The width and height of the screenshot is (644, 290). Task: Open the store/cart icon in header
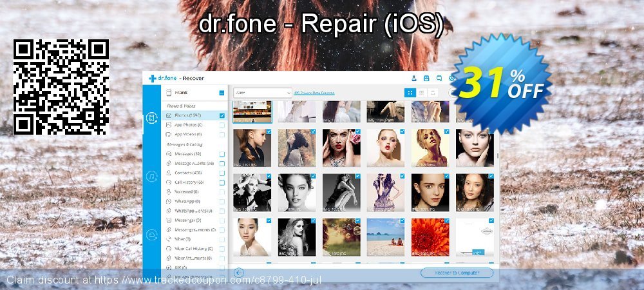(x=426, y=78)
